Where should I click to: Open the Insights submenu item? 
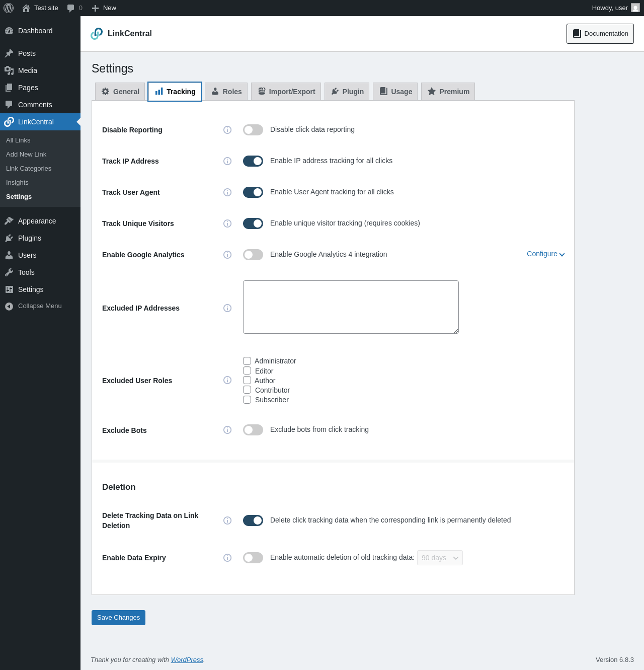(x=17, y=183)
